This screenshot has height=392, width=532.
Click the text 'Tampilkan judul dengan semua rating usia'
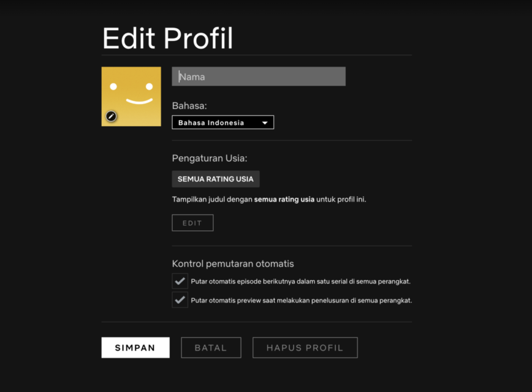point(243,200)
